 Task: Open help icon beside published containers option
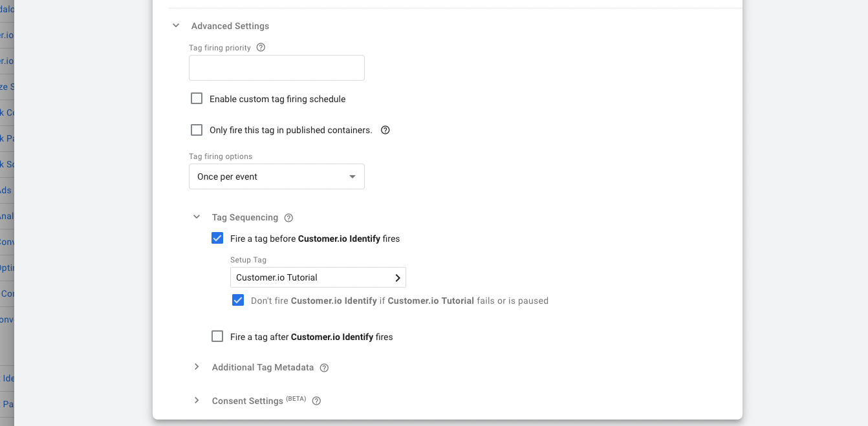click(x=385, y=130)
